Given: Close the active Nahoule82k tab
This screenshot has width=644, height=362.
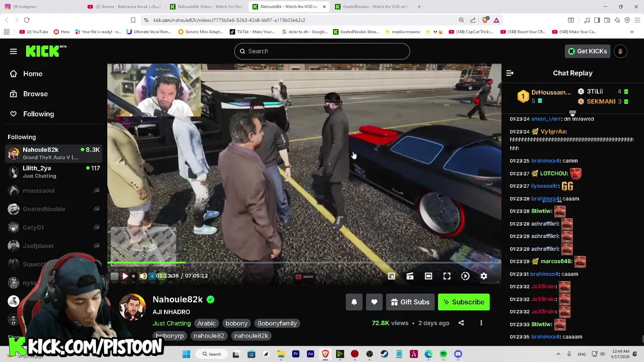Looking at the screenshot, I should (324, 7).
